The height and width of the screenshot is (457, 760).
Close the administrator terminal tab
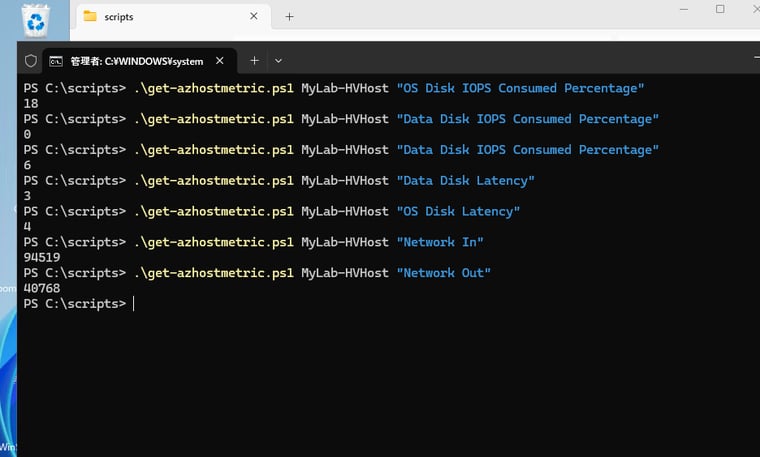pos(220,61)
